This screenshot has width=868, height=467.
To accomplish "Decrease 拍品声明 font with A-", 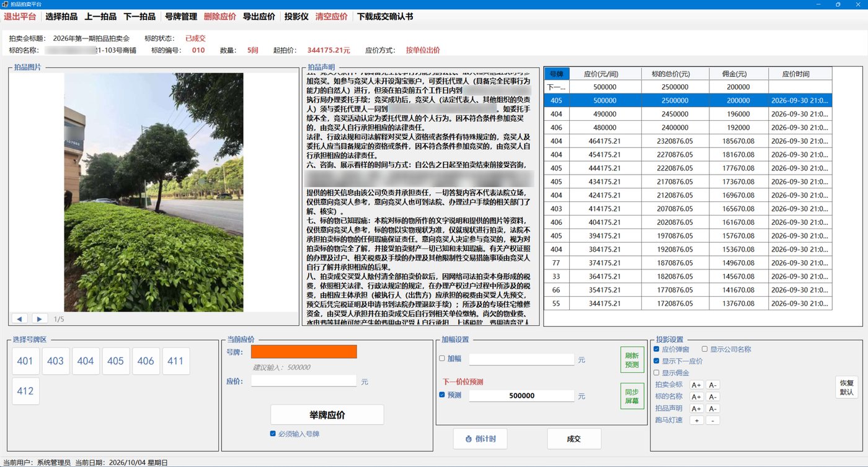I will (x=713, y=408).
